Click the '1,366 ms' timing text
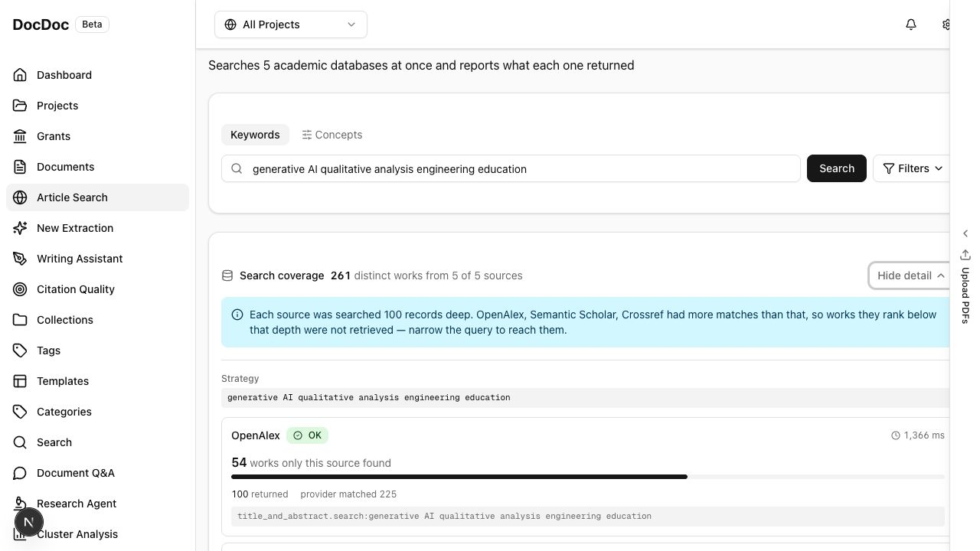 click(x=924, y=435)
